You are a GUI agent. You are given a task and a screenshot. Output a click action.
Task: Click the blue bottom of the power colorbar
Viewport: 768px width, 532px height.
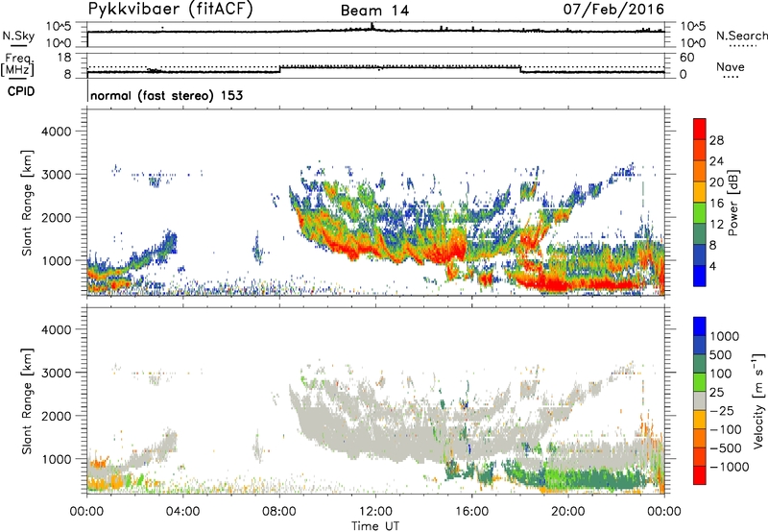coord(700,276)
